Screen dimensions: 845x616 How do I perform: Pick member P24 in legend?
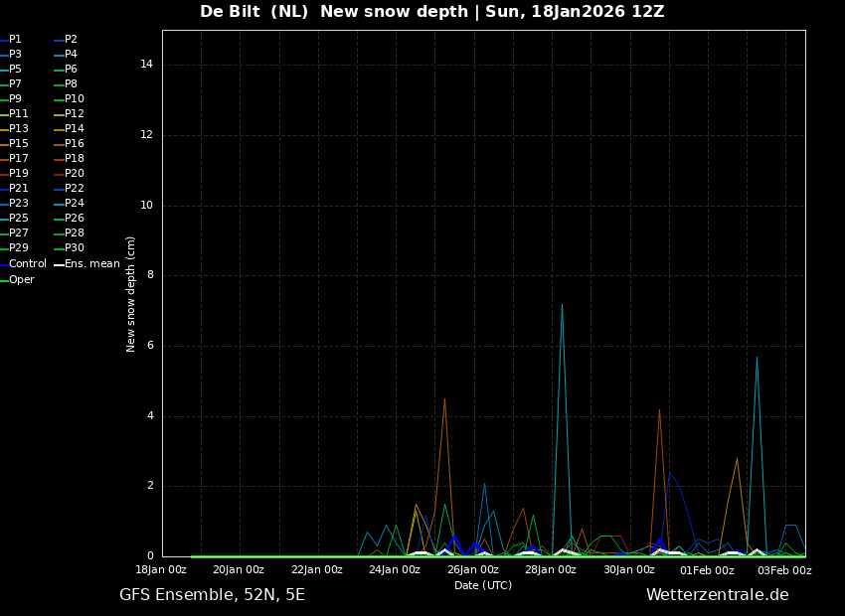click(69, 204)
